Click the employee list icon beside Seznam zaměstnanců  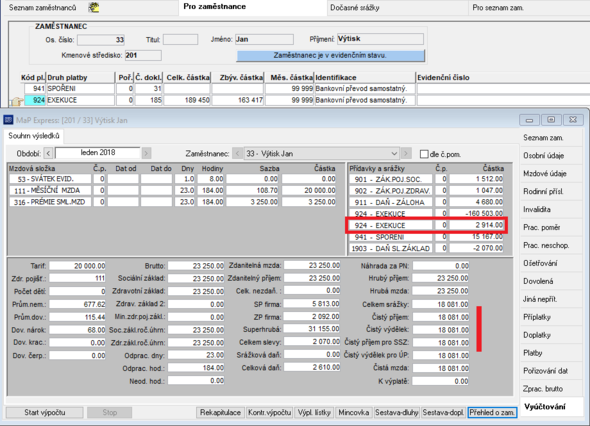(93, 7)
